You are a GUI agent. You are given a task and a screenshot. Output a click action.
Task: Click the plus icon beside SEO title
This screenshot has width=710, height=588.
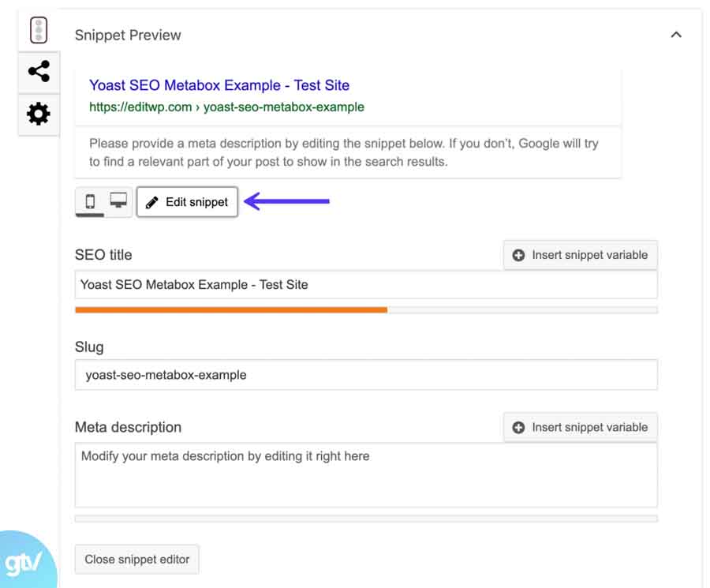click(518, 255)
